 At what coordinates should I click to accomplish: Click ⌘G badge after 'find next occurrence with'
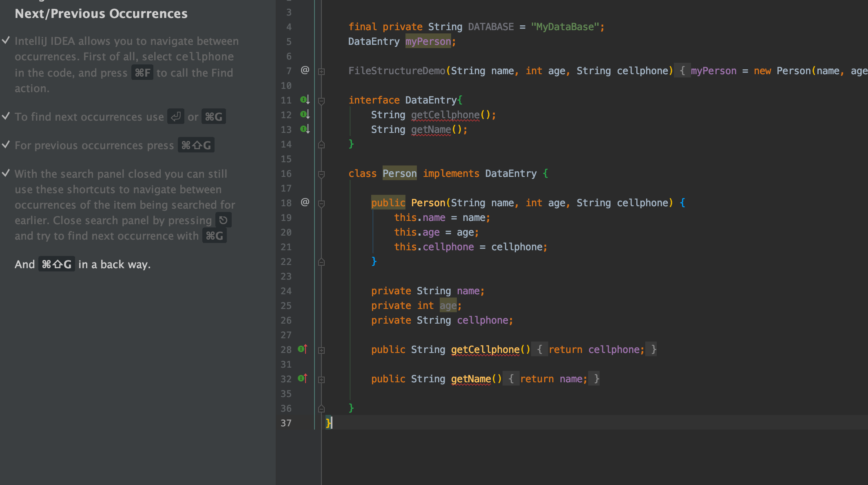click(215, 236)
